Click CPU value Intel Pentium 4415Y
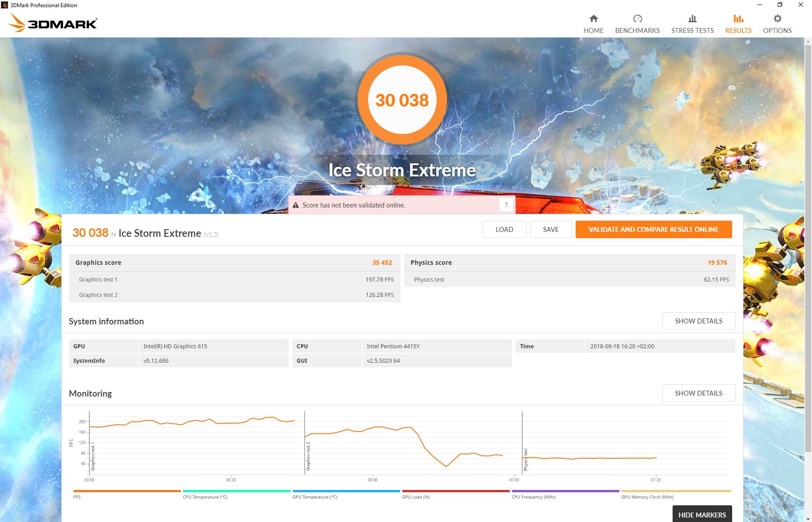The image size is (812, 522). pos(393,346)
